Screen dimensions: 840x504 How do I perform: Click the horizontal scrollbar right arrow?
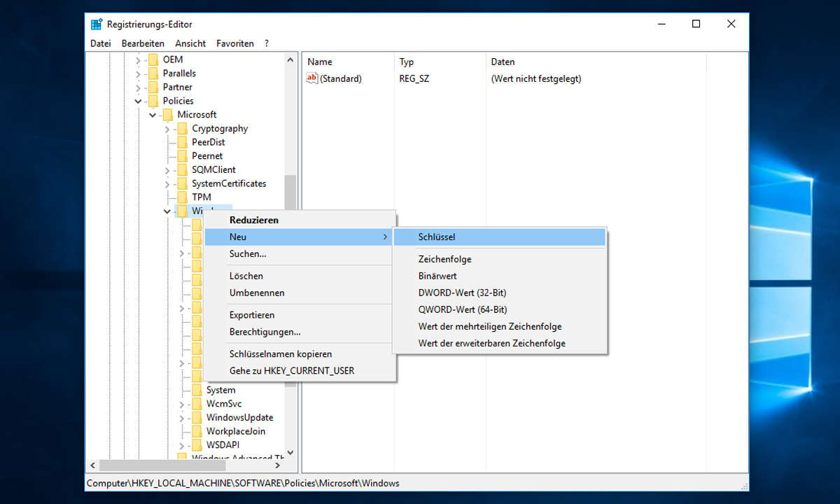278,465
